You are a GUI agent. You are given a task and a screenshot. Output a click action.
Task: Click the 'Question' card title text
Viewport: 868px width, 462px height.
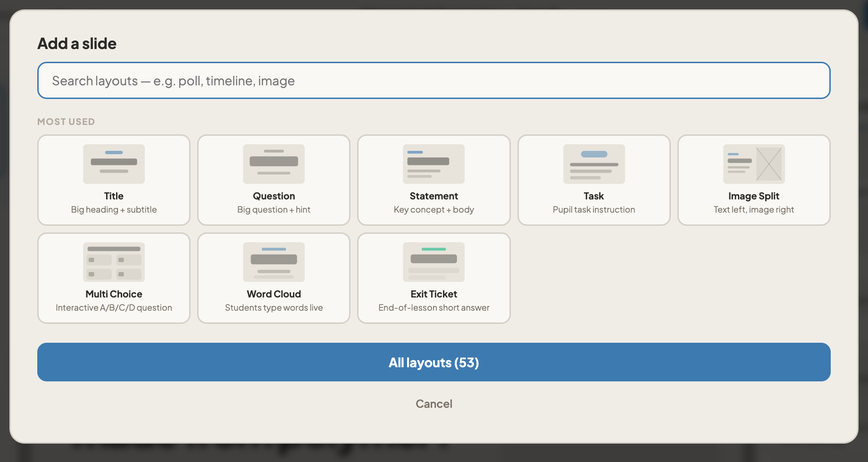tap(274, 196)
